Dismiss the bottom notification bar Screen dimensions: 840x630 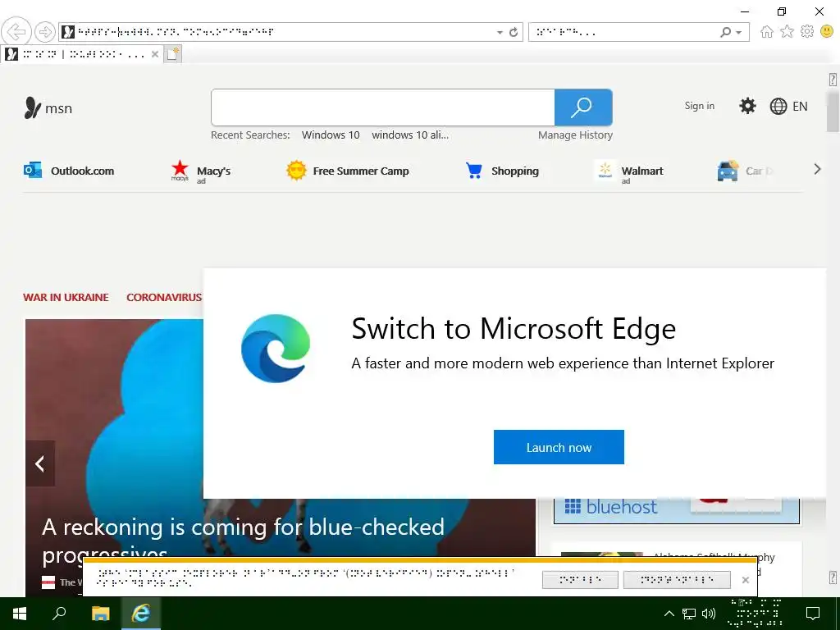point(745,580)
